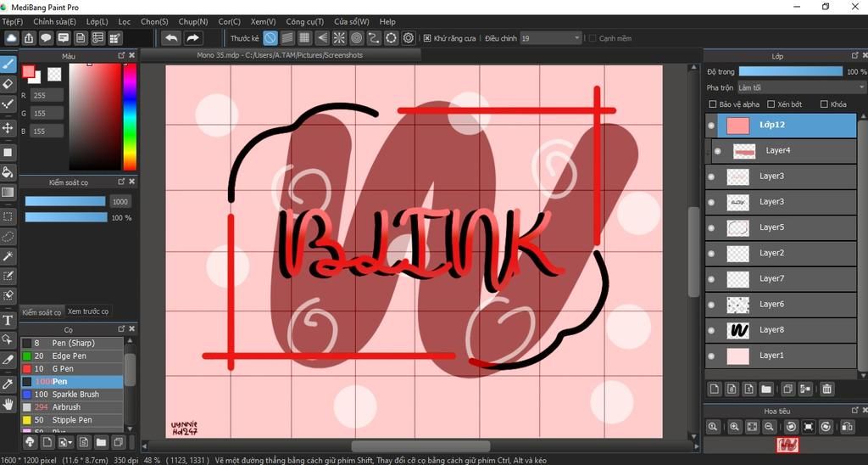The width and height of the screenshot is (868, 465).
Task: Adjust the Độ trong opacity slider
Action: [791, 71]
